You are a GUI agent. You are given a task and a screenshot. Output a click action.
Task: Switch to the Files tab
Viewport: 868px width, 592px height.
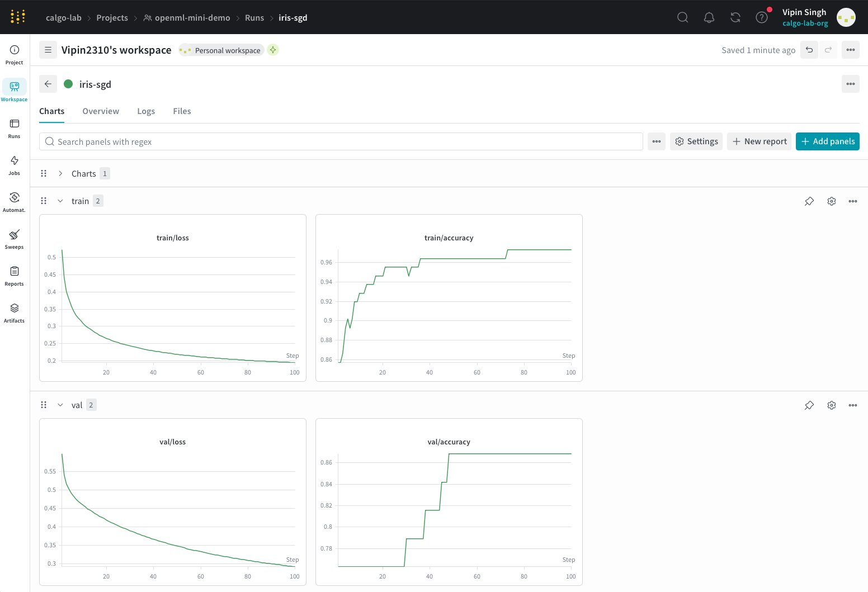coord(182,111)
